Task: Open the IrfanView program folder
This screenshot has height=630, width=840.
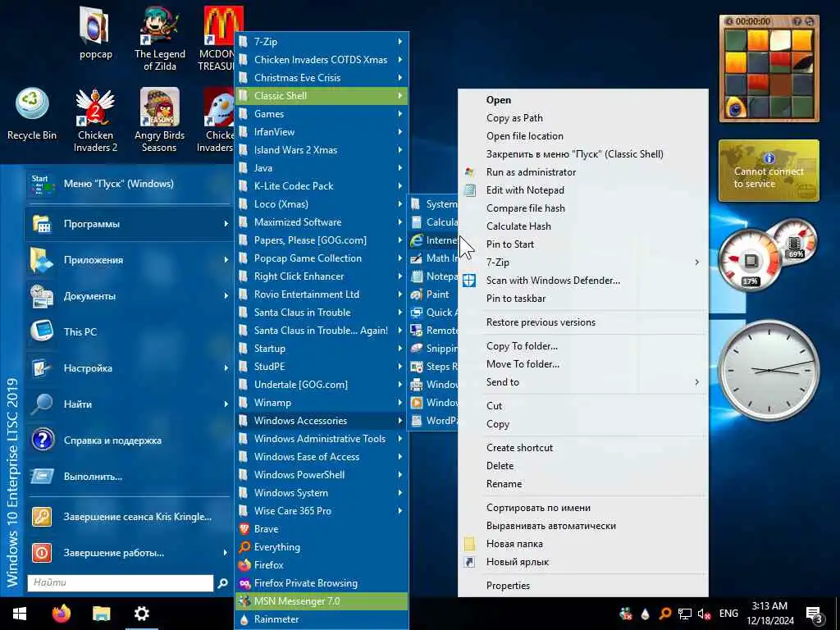Action: pos(322,132)
